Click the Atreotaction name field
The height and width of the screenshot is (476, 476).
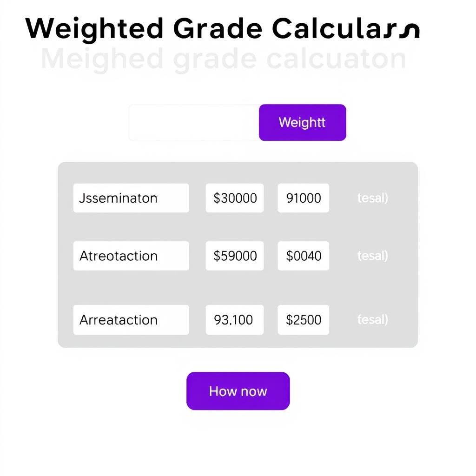coord(131,255)
